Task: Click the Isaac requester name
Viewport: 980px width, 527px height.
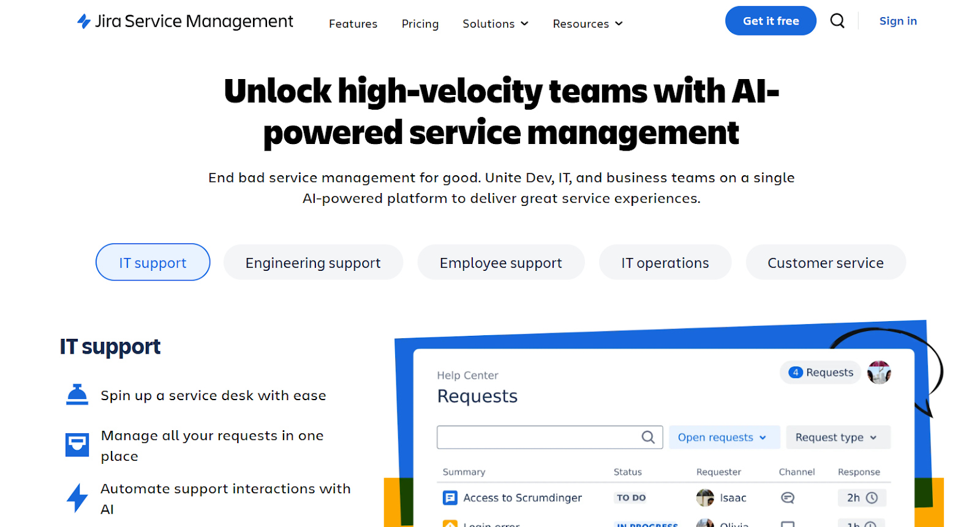Action: 733,498
